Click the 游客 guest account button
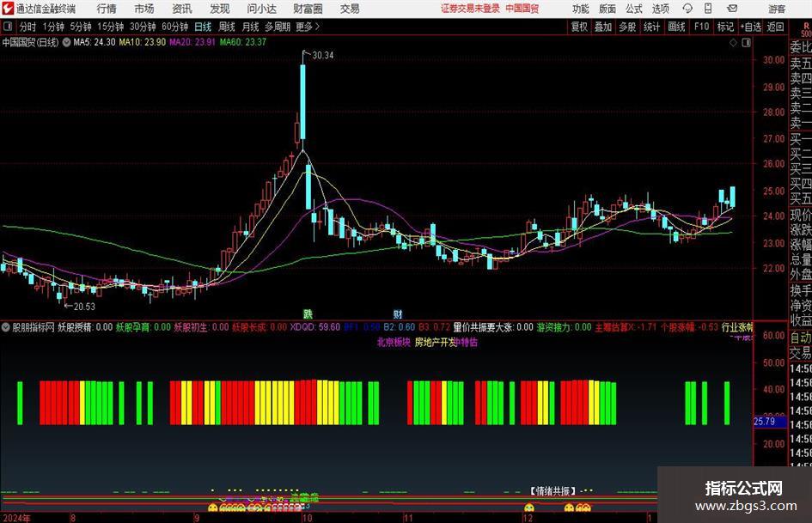The image size is (812, 523). [777, 9]
